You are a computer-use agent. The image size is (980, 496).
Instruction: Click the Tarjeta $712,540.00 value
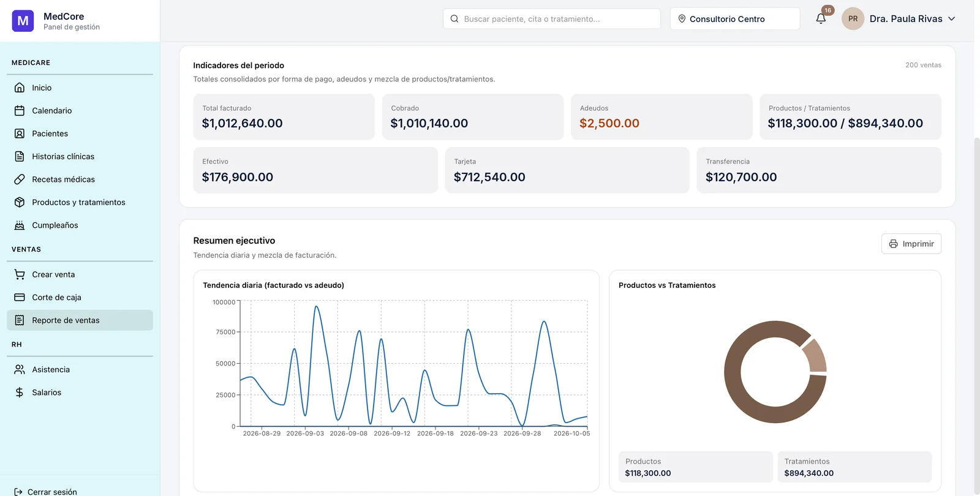489,177
